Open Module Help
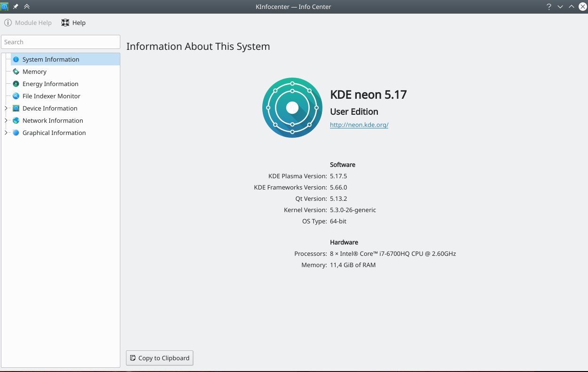Viewport: 588px width, 372px height. point(28,23)
